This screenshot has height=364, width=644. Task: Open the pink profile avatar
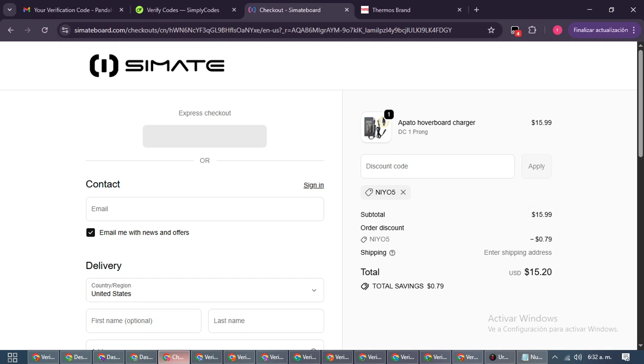tap(557, 30)
